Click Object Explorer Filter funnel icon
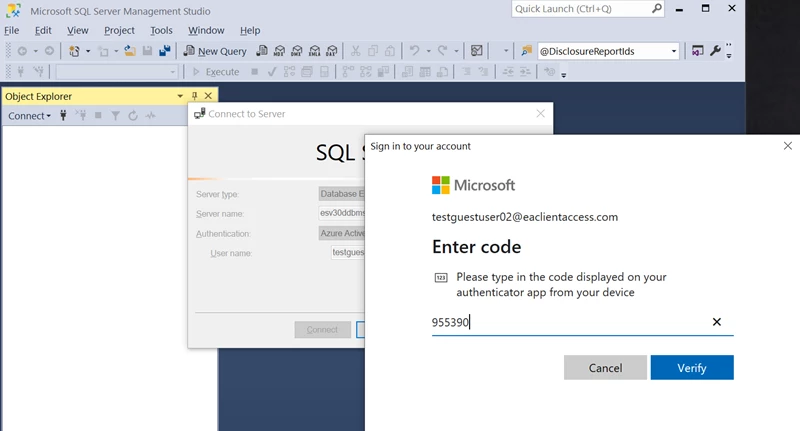Viewport: 800px width, 431px height. (116, 116)
